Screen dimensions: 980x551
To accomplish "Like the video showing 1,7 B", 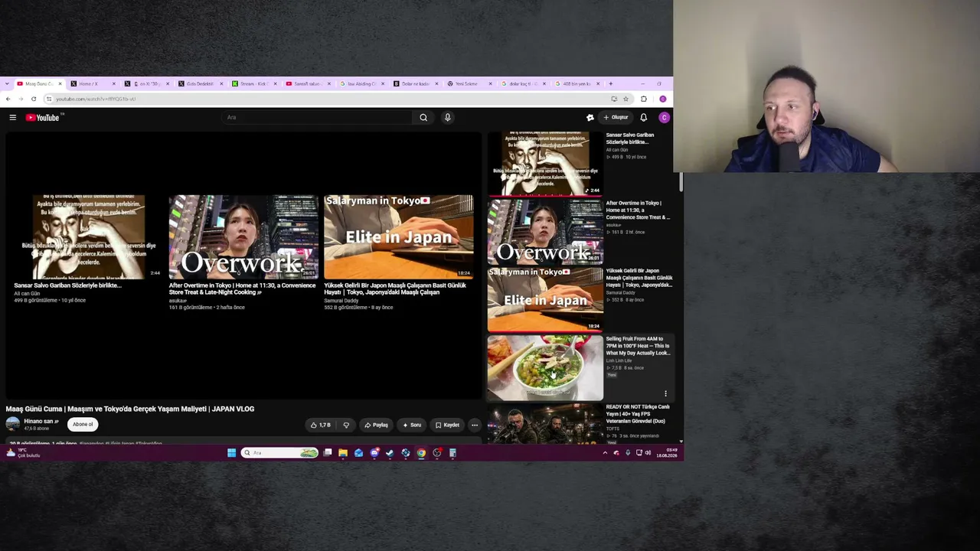I will tap(321, 425).
